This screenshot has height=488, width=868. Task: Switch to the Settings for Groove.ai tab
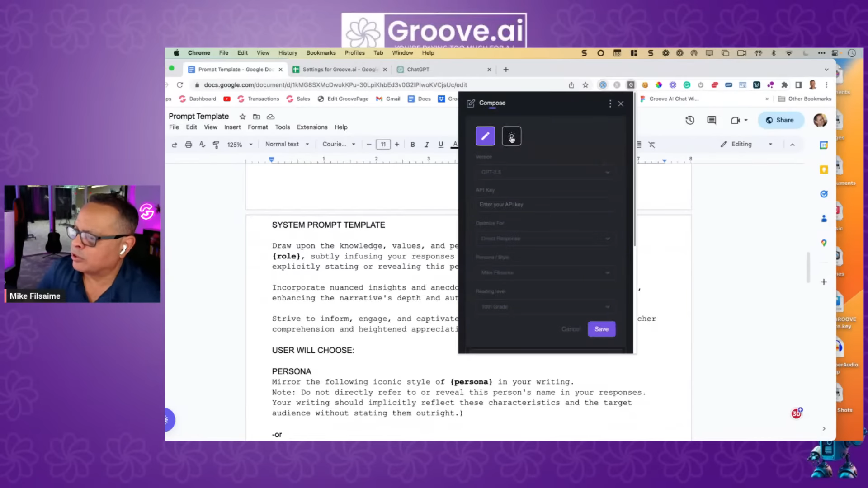(340, 70)
